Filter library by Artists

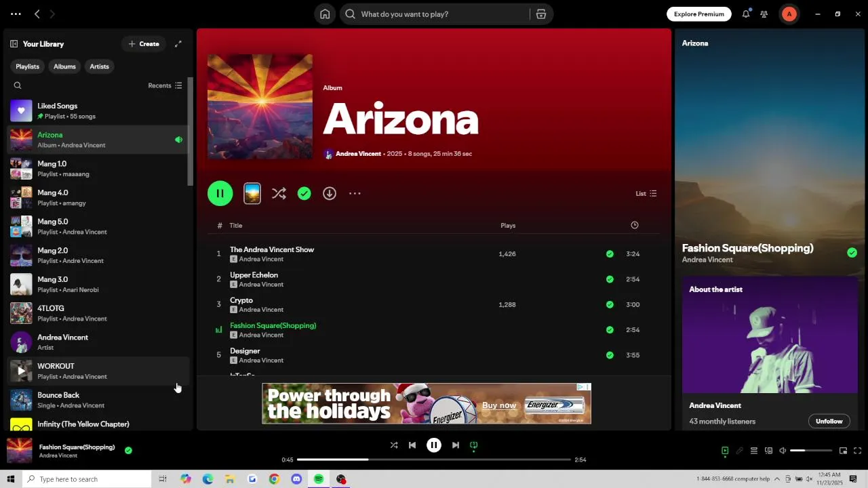pos(99,66)
